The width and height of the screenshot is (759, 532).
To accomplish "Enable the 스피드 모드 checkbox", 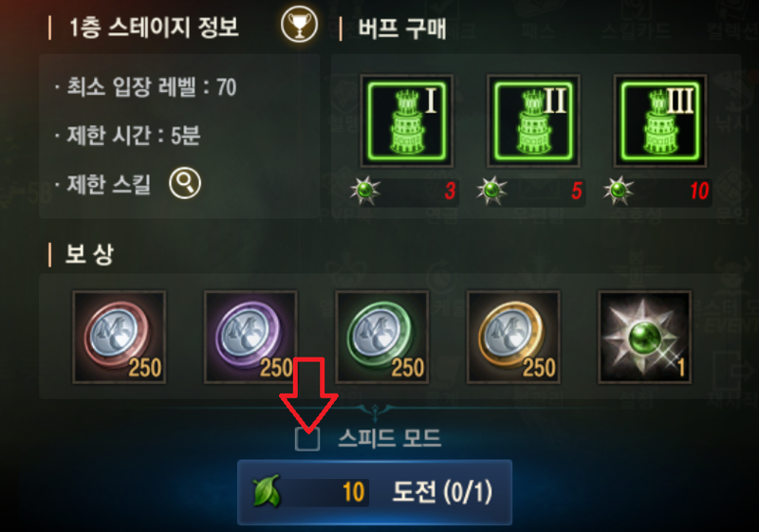I will point(307,439).
